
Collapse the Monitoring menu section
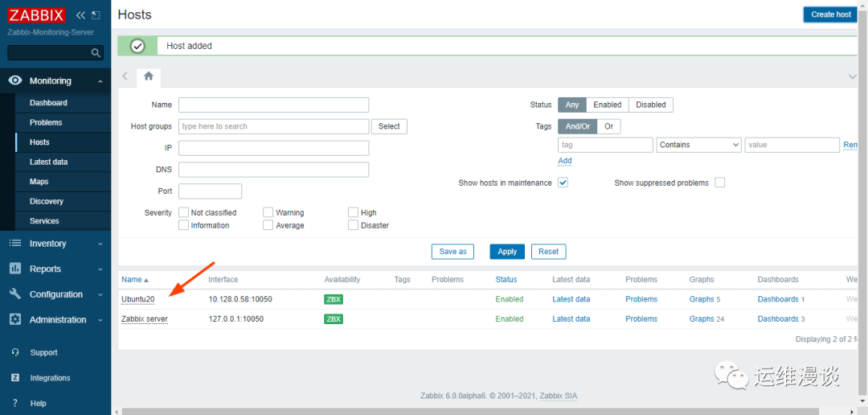(x=100, y=81)
